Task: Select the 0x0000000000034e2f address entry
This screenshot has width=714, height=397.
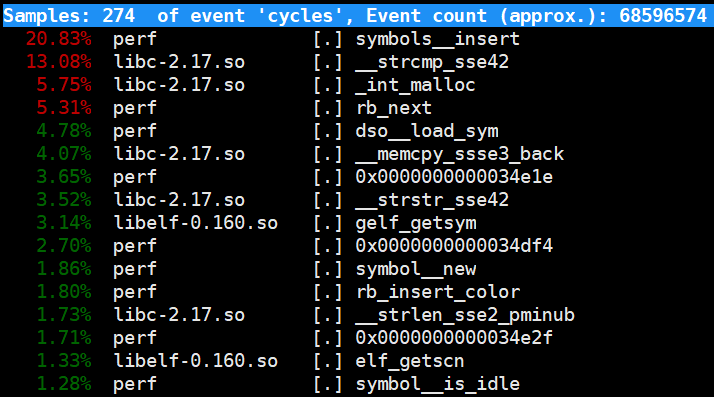Action: pyautogui.click(x=454, y=338)
